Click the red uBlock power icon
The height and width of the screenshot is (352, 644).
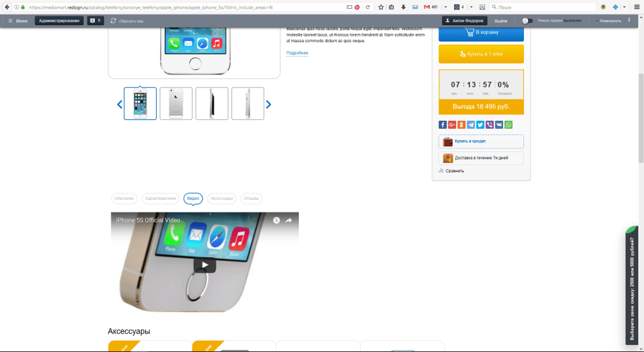(357, 7)
